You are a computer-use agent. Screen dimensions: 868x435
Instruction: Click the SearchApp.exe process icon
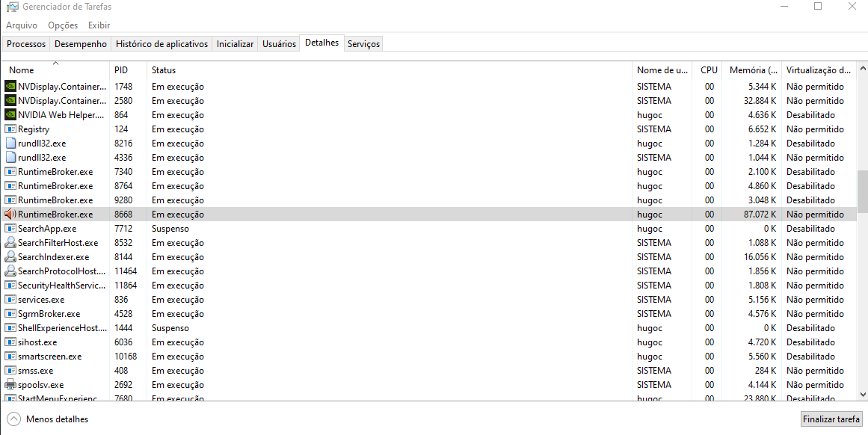tap(10, 229)
